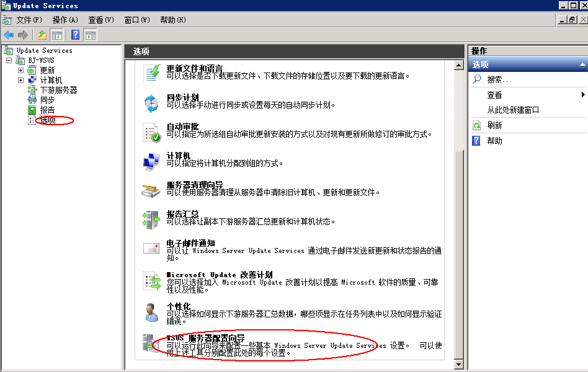Select the 报告 tree item label
Viewport: 588px width, 372px height.
[47, 110]
